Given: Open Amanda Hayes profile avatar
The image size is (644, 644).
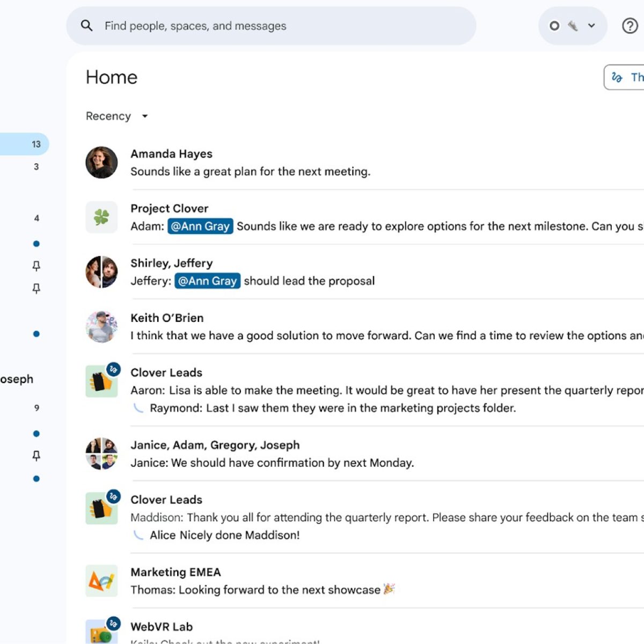Looking at the screenshot, I should (101, 163).
